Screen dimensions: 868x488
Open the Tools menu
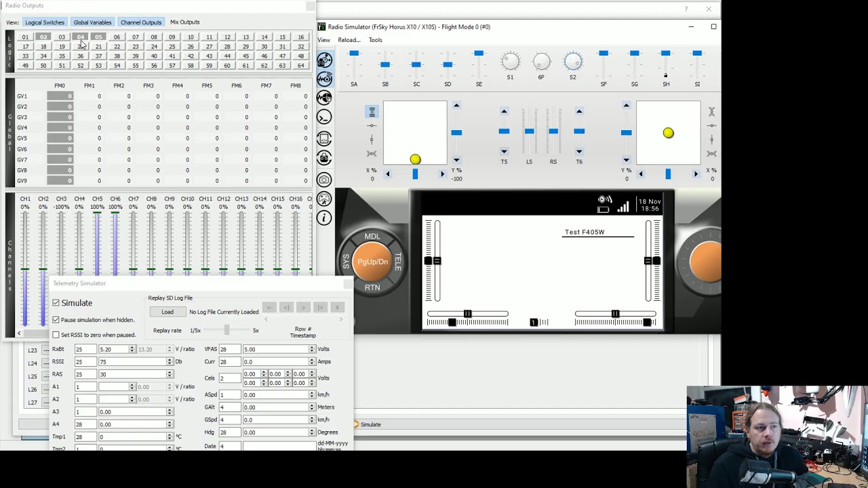point(375,40)
